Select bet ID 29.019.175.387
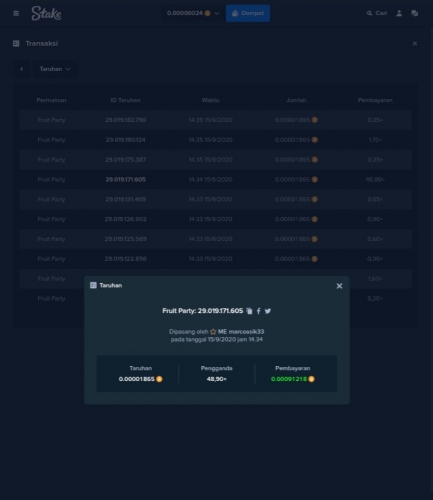 (x=126, y=160)
